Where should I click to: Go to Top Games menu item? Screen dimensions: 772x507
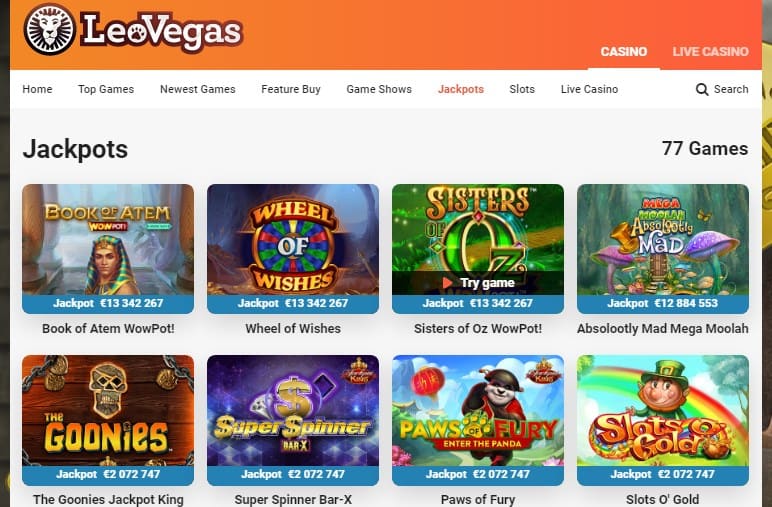click(106, 89)
